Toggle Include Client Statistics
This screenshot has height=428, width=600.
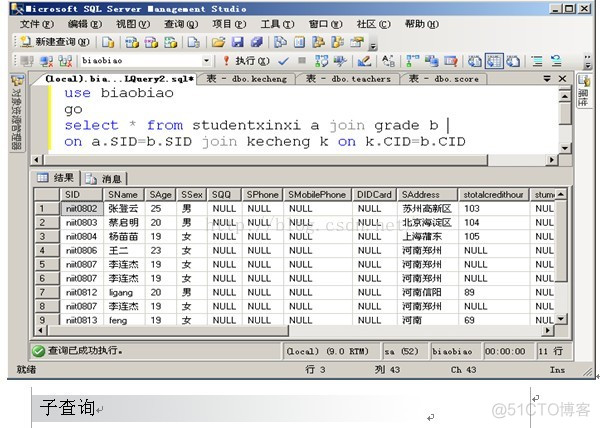(432, 61)
